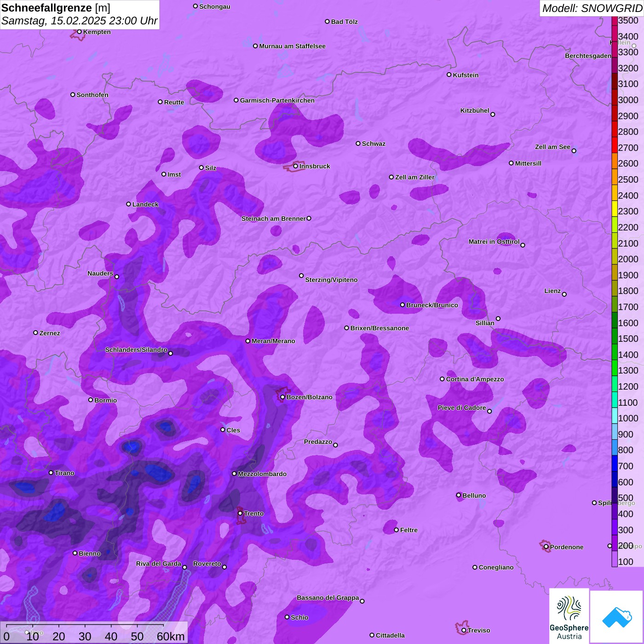
Task: Click the Schwaz location dot
Action: [x=358, y=144]
